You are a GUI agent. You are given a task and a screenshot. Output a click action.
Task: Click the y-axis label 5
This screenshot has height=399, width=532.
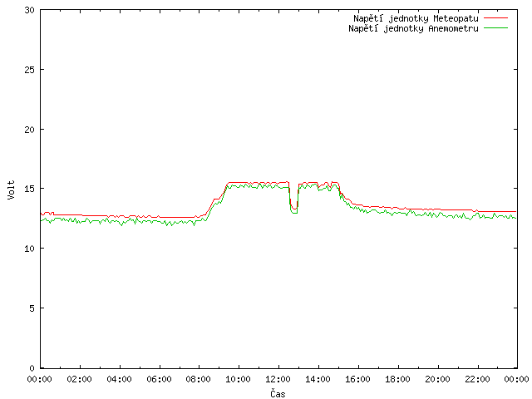coord(32,308)
